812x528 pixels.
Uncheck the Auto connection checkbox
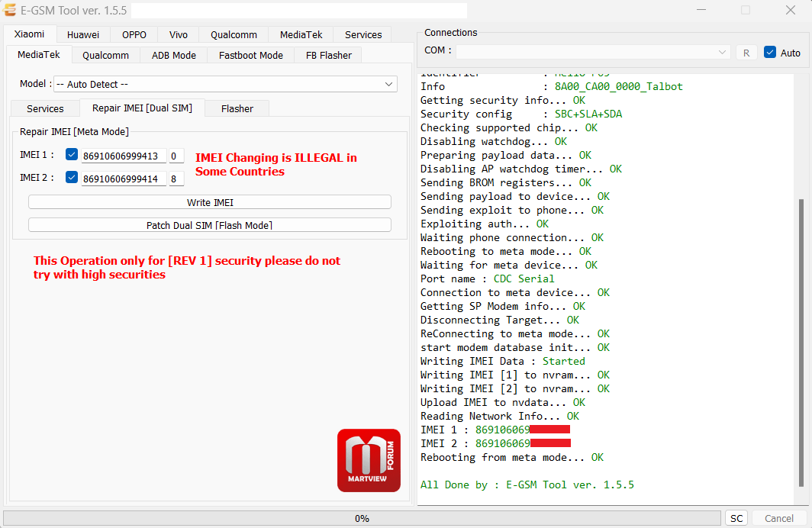[770, 53]
